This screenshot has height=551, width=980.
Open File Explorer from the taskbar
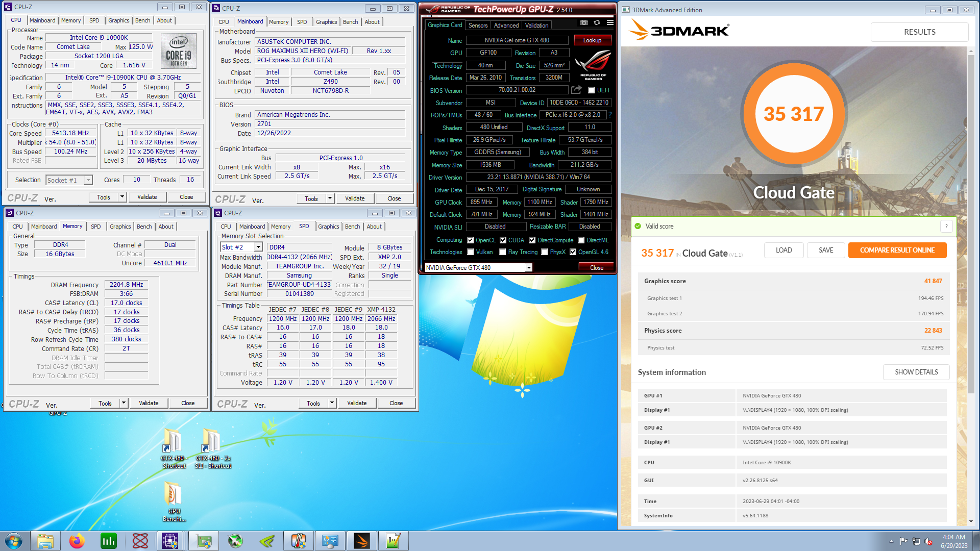pos(45,541)
